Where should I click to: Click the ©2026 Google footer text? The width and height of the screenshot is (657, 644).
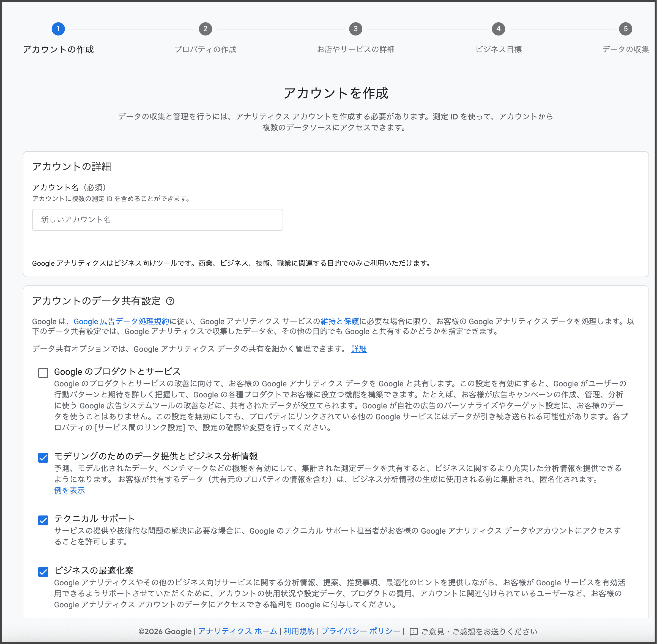pos(165,632)
